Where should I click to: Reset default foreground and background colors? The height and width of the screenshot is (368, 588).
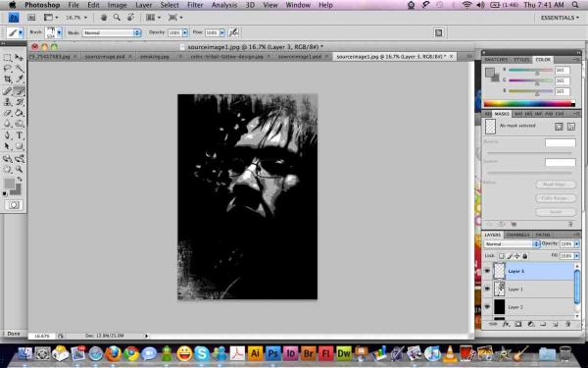coord(5,193)
